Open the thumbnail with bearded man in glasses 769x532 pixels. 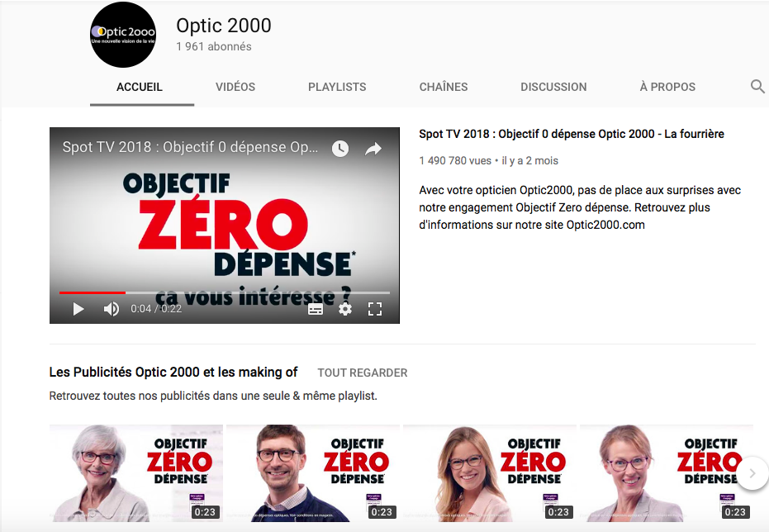(x=313, y=473)
